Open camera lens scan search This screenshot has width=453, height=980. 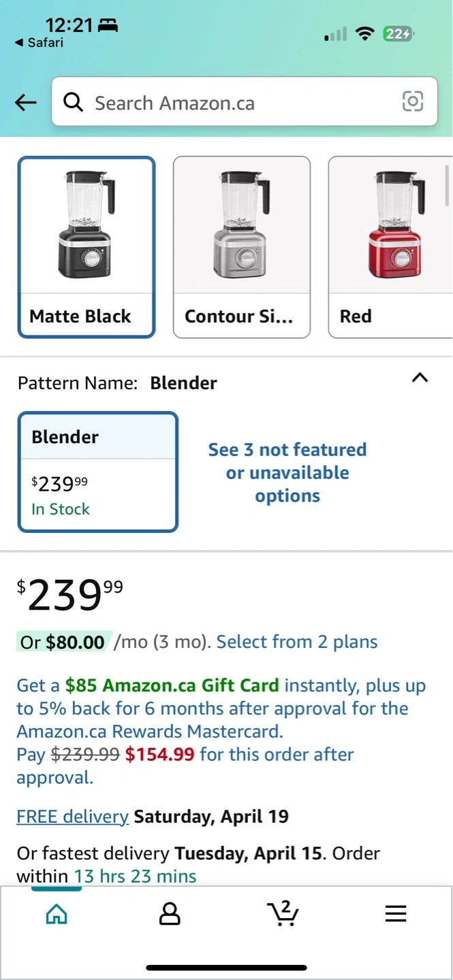click(413, 101)
